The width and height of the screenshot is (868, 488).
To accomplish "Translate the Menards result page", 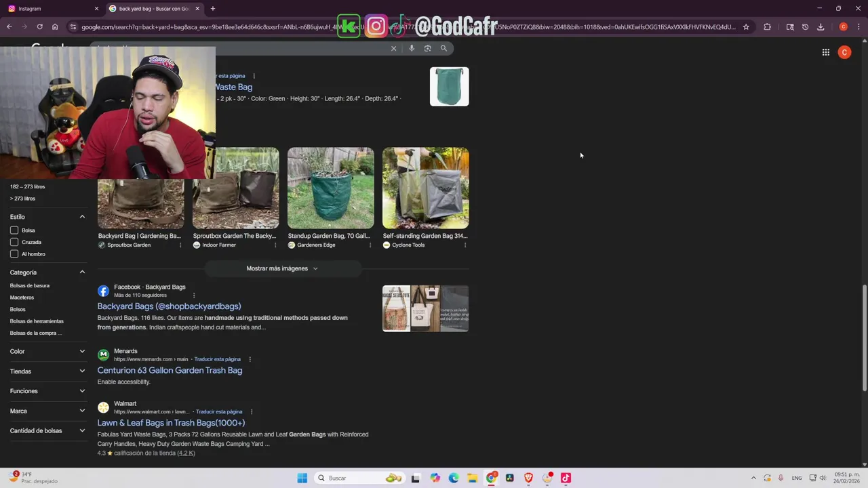I will [217, 359].
